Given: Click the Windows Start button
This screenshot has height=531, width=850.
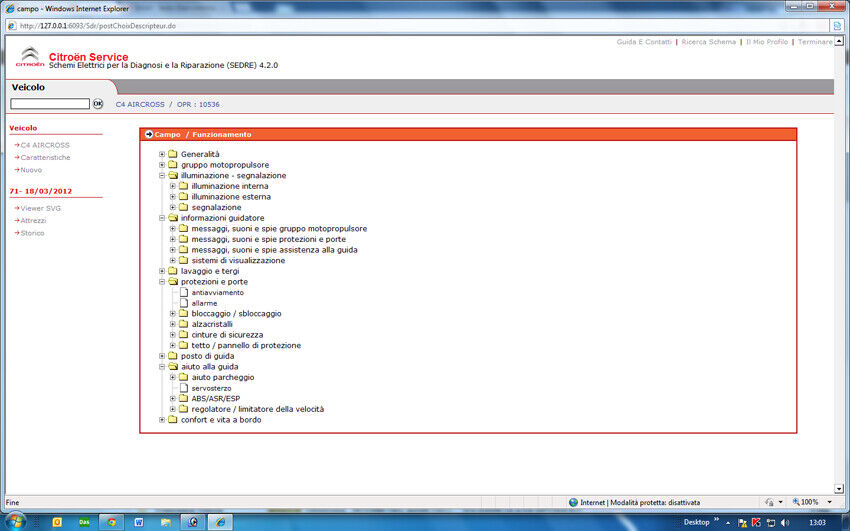Looking at the screenshot, I should click(14, 522).
